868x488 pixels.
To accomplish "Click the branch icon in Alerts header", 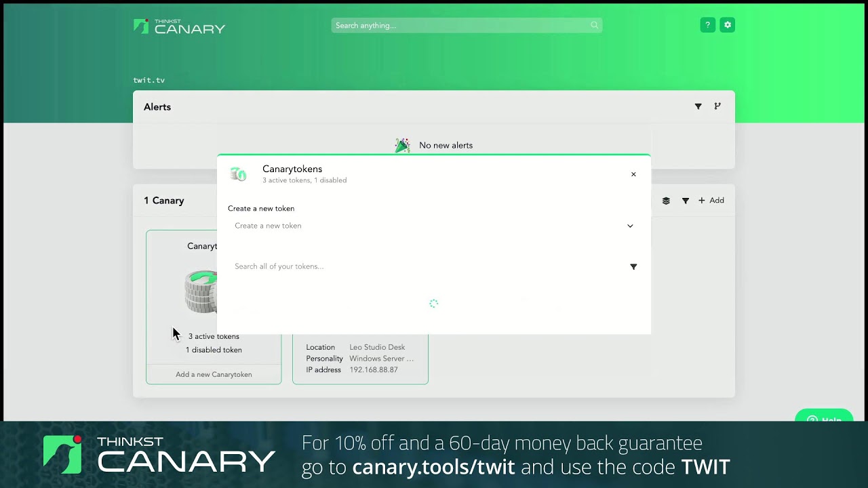I will tap(717, 106).
